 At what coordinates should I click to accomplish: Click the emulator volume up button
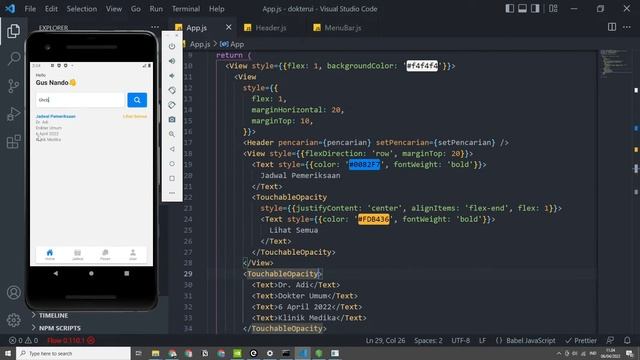(x=172, y=61)
